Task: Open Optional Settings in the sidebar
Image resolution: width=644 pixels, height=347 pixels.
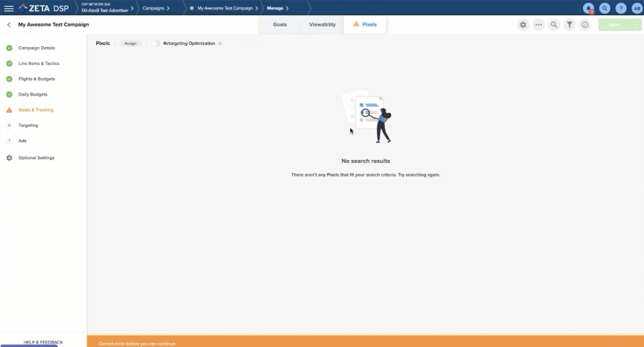Action: [x=36, y=158]
